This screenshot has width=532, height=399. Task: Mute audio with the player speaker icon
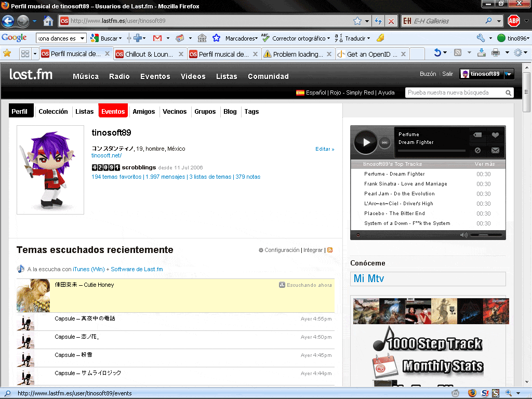pyautogui.click(x=464, y=234)
